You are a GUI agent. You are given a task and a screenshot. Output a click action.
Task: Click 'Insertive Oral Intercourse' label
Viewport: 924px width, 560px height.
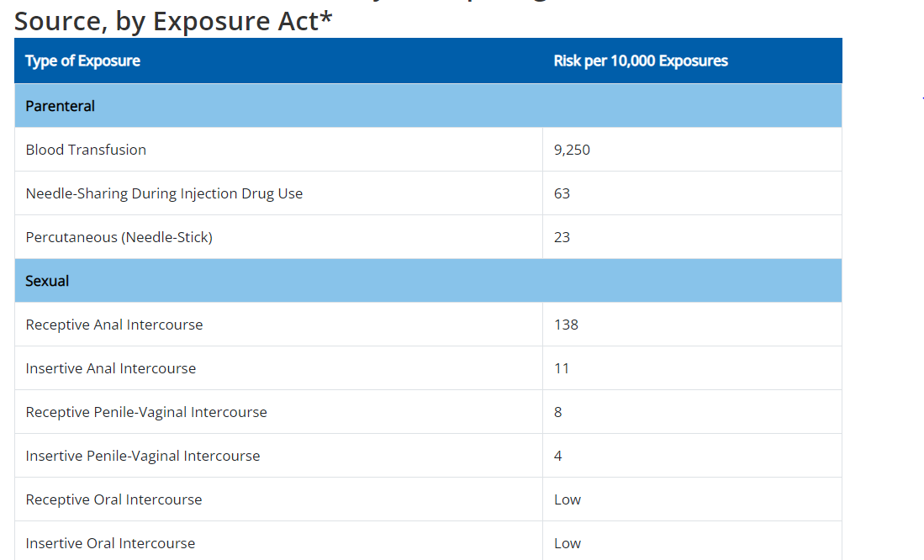tap(110, 543)
